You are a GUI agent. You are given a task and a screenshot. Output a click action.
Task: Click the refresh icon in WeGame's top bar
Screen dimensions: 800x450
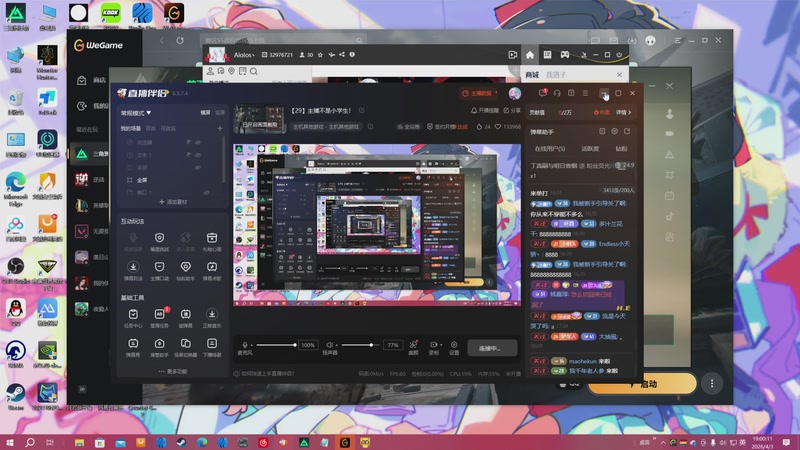tap(180, 40)
